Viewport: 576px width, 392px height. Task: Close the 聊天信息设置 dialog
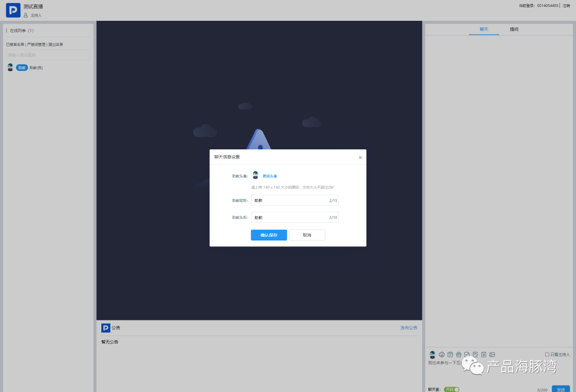[360, 157]
